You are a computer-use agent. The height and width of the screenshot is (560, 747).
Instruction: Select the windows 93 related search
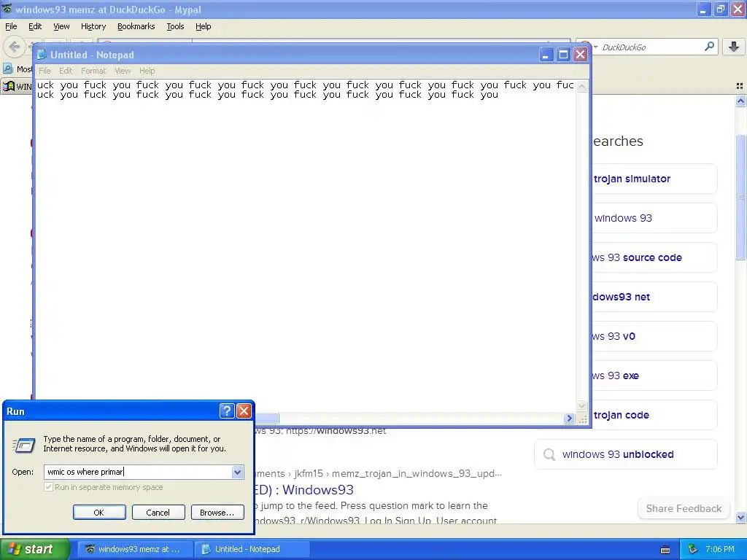click(654, 218)
